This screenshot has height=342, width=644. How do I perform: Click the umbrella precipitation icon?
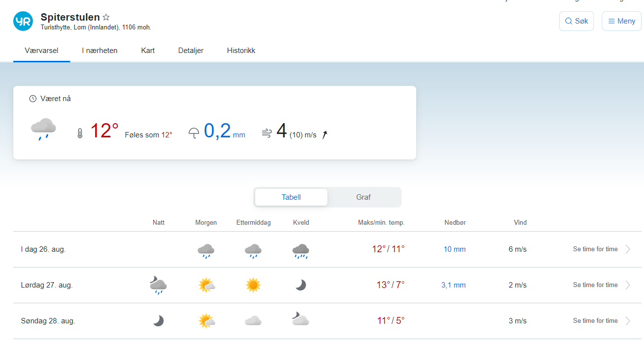click(x=194, y=133)
